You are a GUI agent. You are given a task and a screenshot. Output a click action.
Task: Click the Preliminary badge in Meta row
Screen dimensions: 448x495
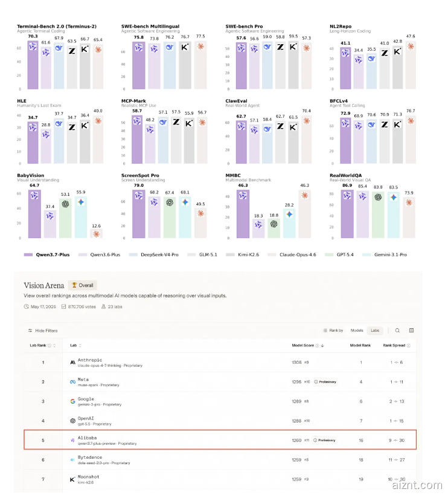click(x=325, y=382)
